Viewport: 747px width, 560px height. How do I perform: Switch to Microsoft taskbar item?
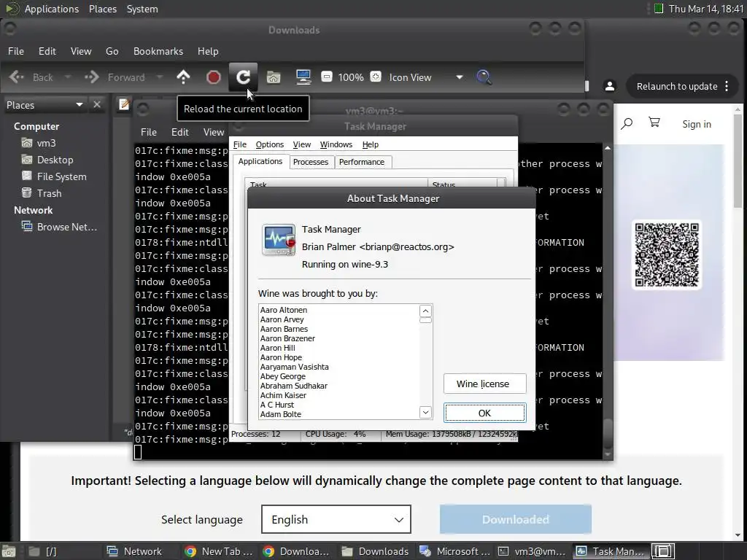(455, 551)
